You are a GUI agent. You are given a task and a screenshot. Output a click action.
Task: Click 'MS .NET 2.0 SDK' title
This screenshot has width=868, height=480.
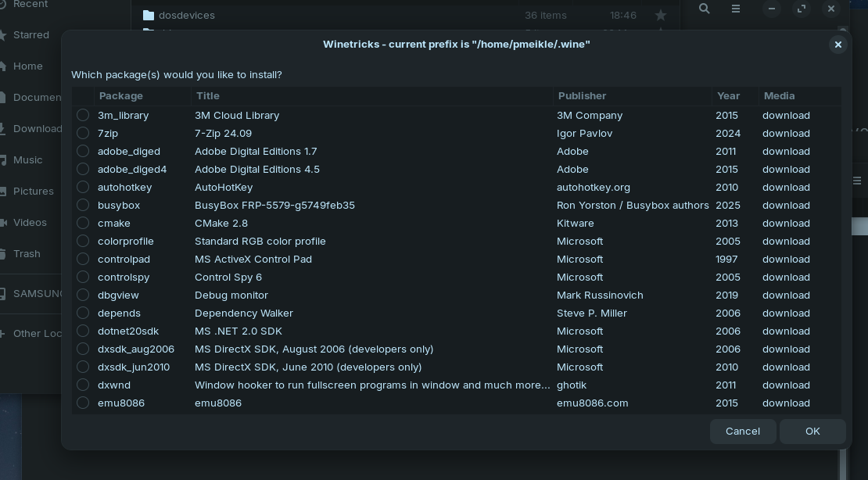coord(238,331)
